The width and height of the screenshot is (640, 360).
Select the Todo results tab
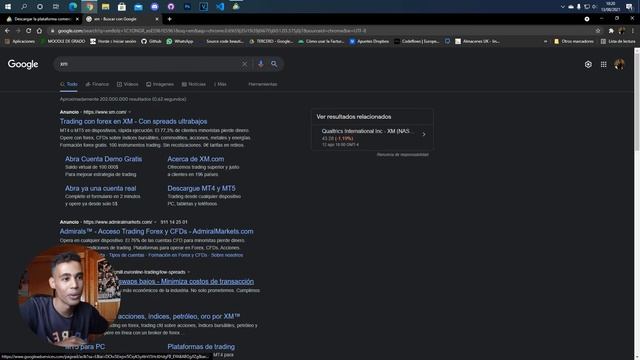69,84
